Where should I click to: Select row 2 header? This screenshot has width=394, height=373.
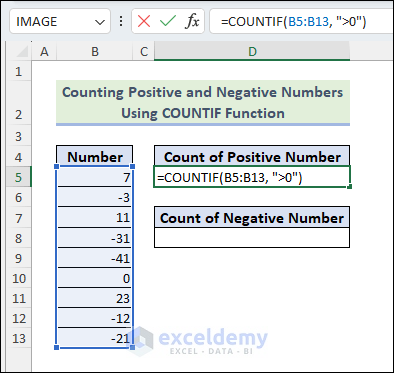tap(18, 103)
